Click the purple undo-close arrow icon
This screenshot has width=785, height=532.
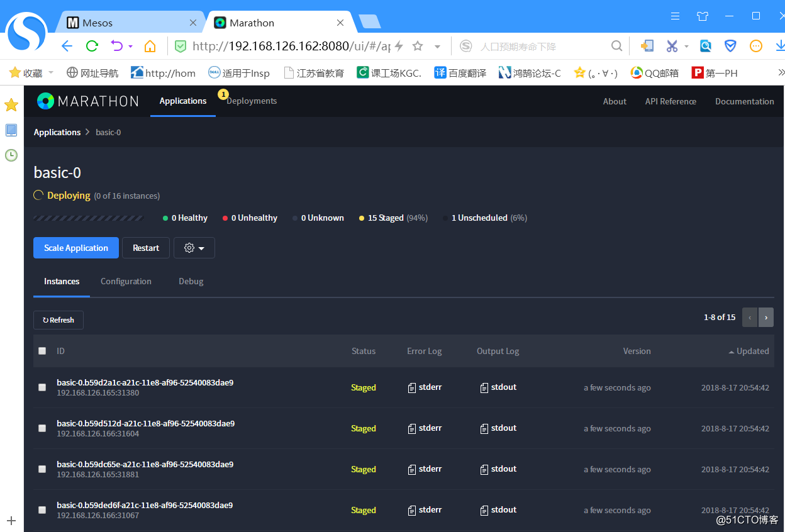[116, 46]
